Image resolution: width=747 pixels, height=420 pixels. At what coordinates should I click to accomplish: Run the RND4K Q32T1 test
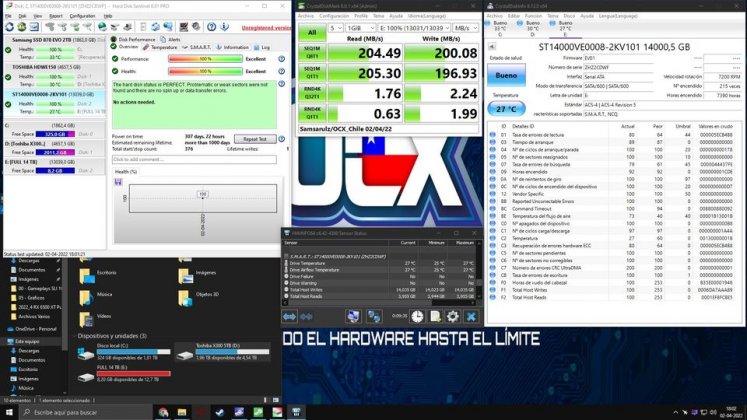point(312,93)
